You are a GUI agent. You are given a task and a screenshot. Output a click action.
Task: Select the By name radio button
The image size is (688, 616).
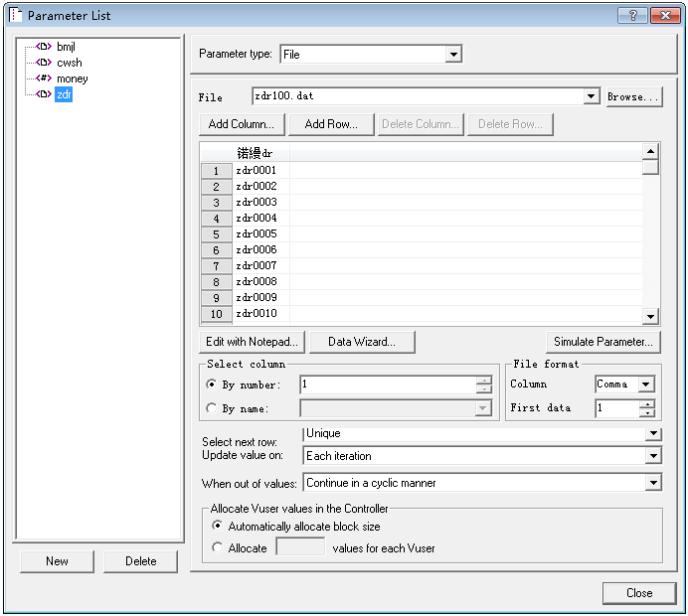[x=212, y=408]
